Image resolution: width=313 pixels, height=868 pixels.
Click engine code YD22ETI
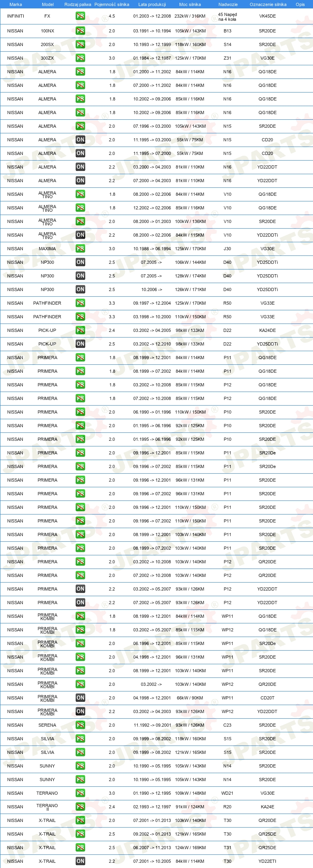(x=267, y=861)
